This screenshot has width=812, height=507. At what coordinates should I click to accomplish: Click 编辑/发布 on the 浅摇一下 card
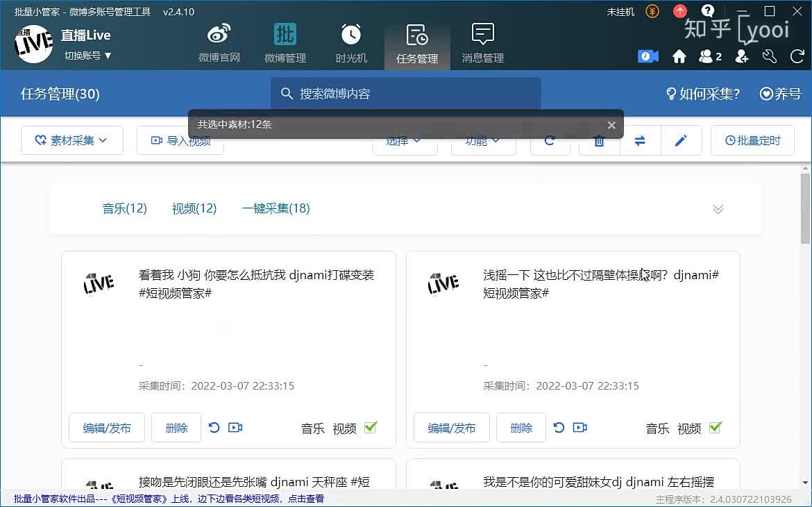coord(452,428)
